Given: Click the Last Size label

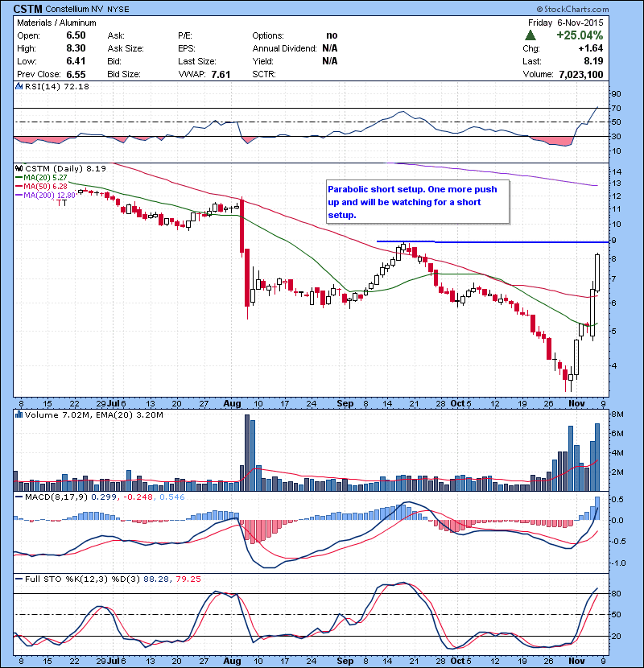Looking at the screenshot, I should point(197,61).
